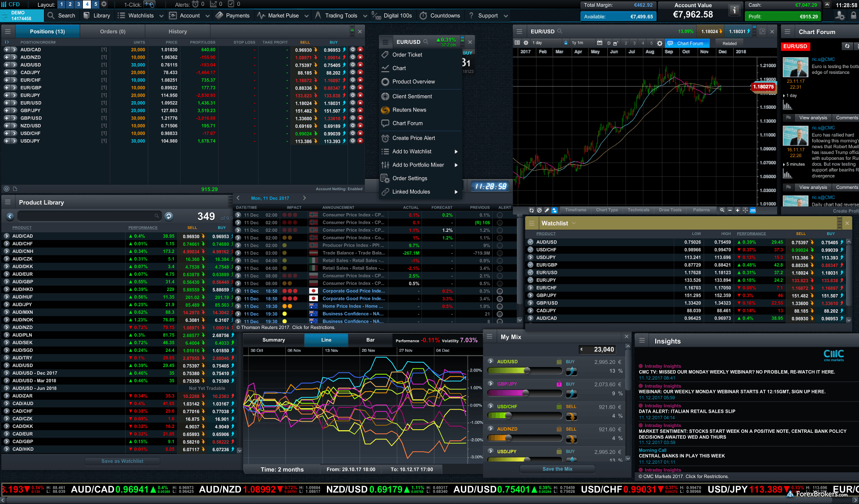859x504 pixels.
Task: Click Save the Mix button
Action: [x=557, y=469]
